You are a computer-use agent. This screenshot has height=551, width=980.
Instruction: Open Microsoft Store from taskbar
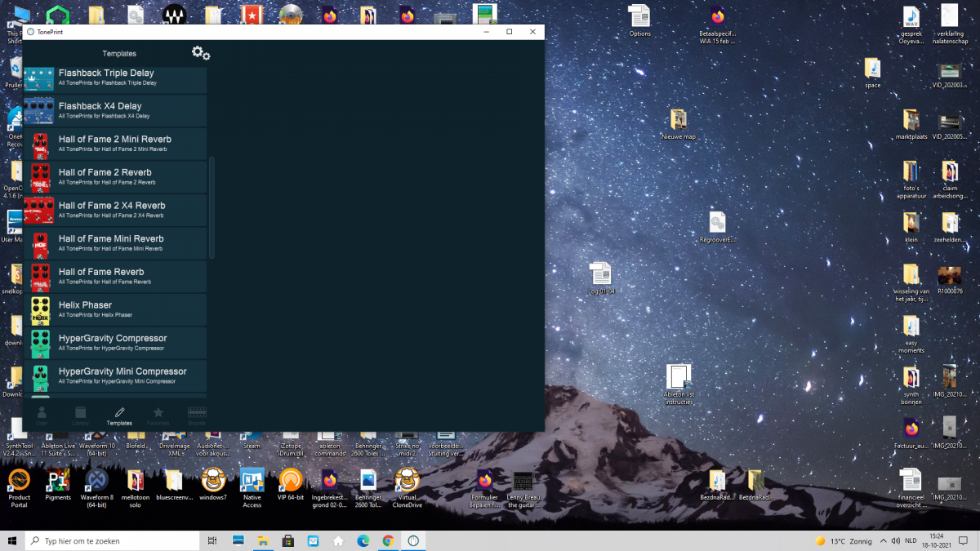point(288,540)
